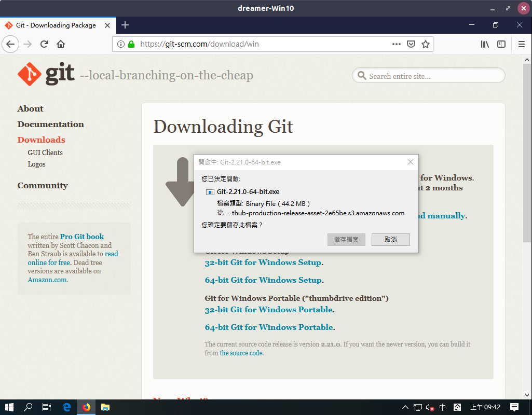Click the back navigation arrow

click(x=10, y=44)
